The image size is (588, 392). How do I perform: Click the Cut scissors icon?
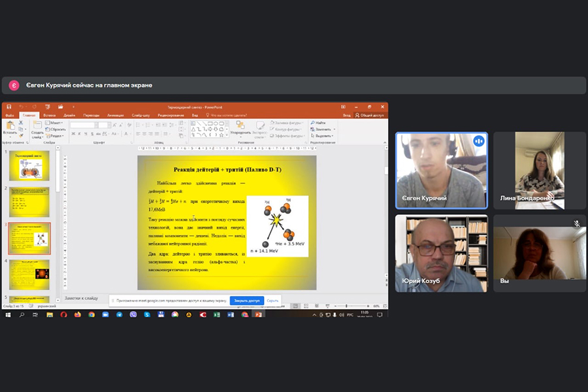pyautogui.click(x=21, y=123)
